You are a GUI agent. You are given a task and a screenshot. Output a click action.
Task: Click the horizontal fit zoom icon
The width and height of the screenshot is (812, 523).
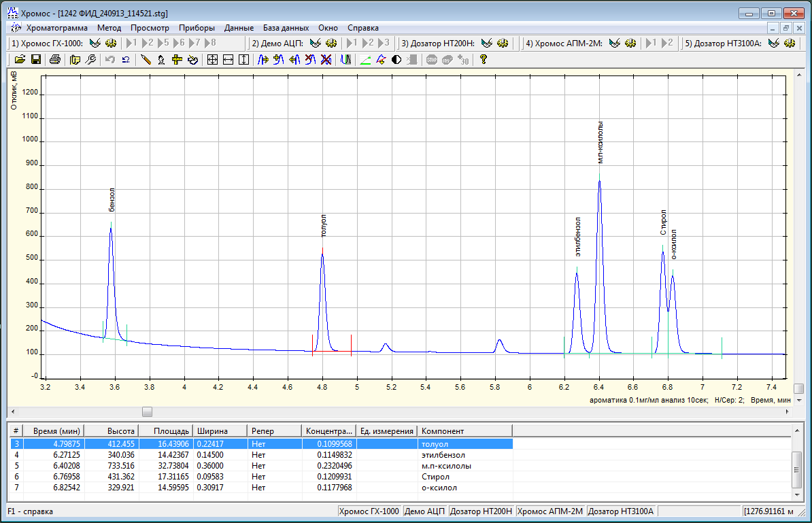[x=228, y=60]
